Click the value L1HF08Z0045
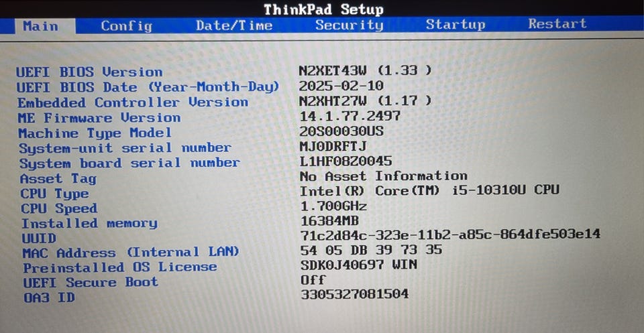Viewport: 644px width, 333px height. 345,161
